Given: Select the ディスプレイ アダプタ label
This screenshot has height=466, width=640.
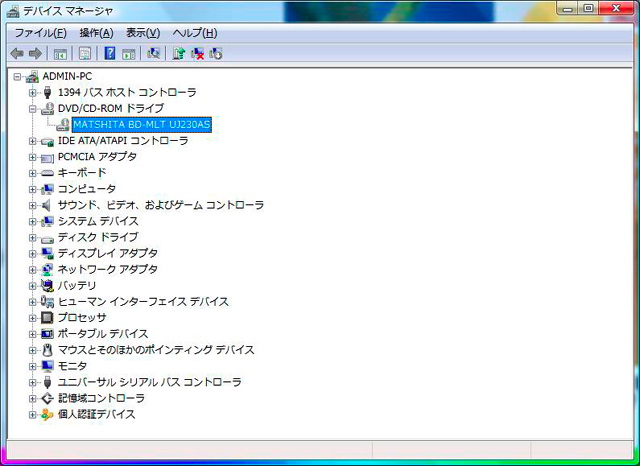Looking at the screenshot, I should tap(107, 254).
